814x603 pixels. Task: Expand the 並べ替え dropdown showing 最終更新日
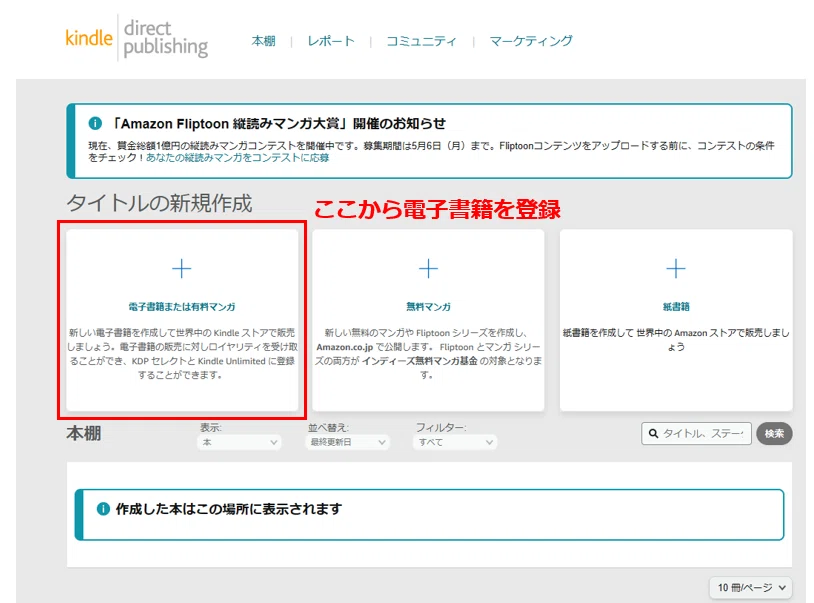tap(347, 442)
